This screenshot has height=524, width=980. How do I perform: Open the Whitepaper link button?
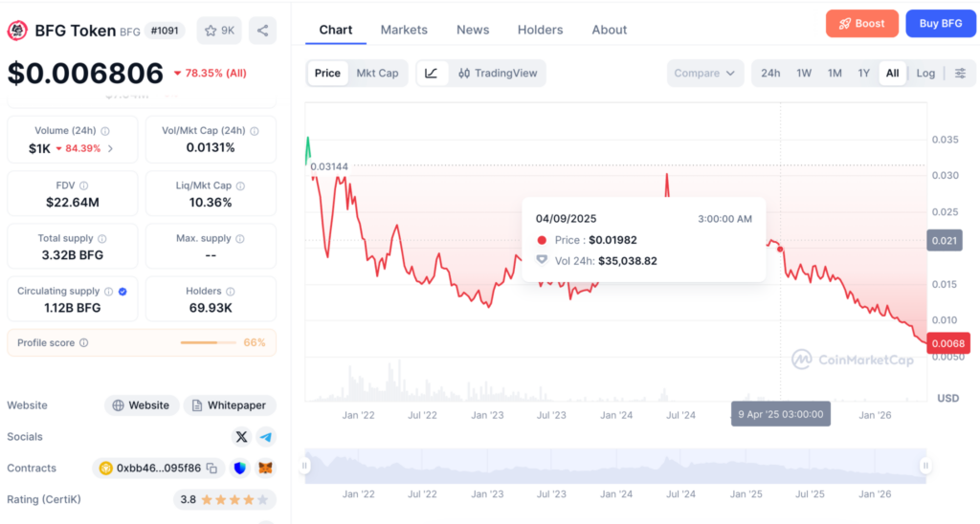point(230,405)
